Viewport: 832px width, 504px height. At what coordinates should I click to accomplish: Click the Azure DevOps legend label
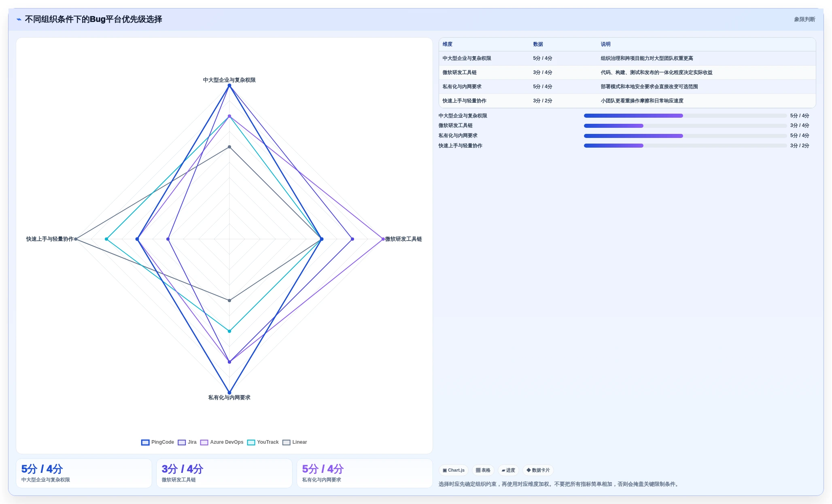[227, 442]
